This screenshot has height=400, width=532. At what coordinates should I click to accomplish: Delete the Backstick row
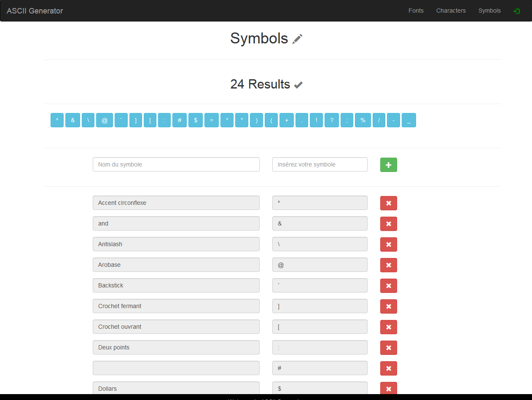tap(389, 286)
